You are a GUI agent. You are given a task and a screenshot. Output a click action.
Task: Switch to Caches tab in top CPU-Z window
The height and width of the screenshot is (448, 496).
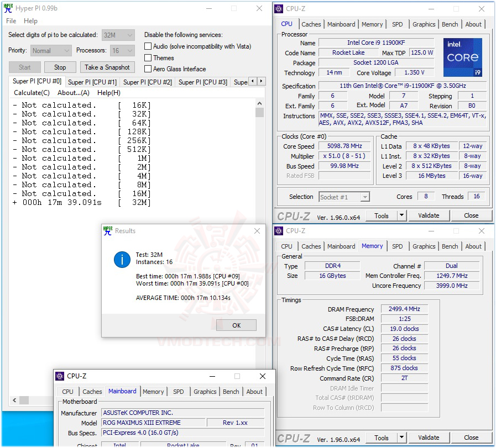tap(311, 24)
